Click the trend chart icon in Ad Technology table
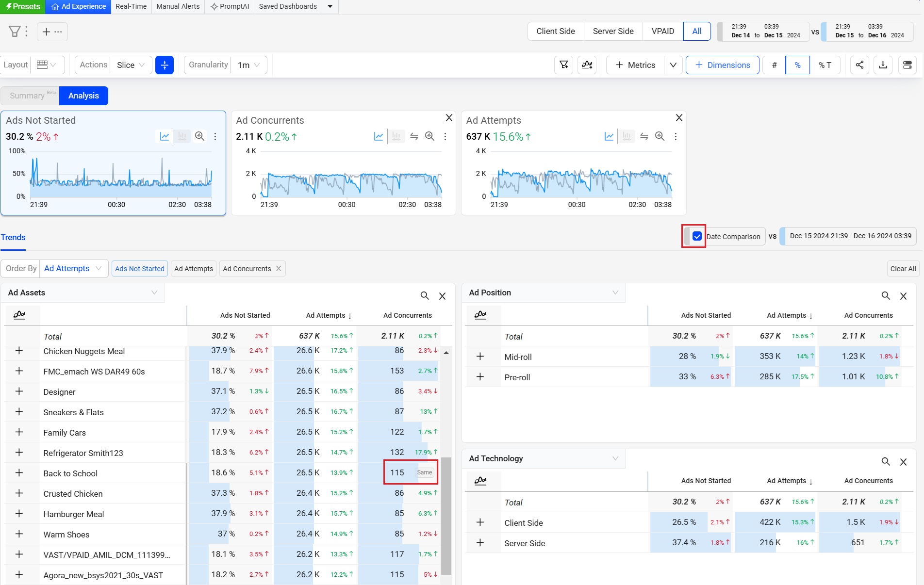The height and width of the screenshot is (585, 924). point(480,481)
